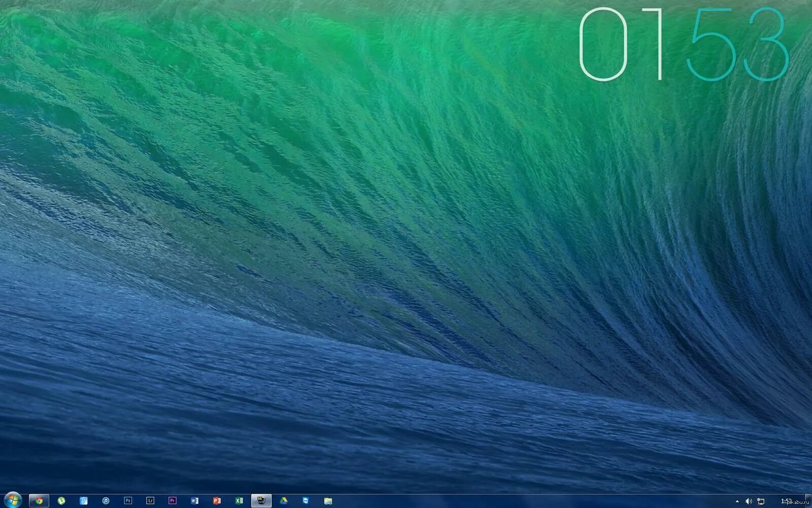Launch Adobe Lightroom from the taskbar
Image resolution: width=812 pixels, height=508 pixels.
tap(150, 500)
